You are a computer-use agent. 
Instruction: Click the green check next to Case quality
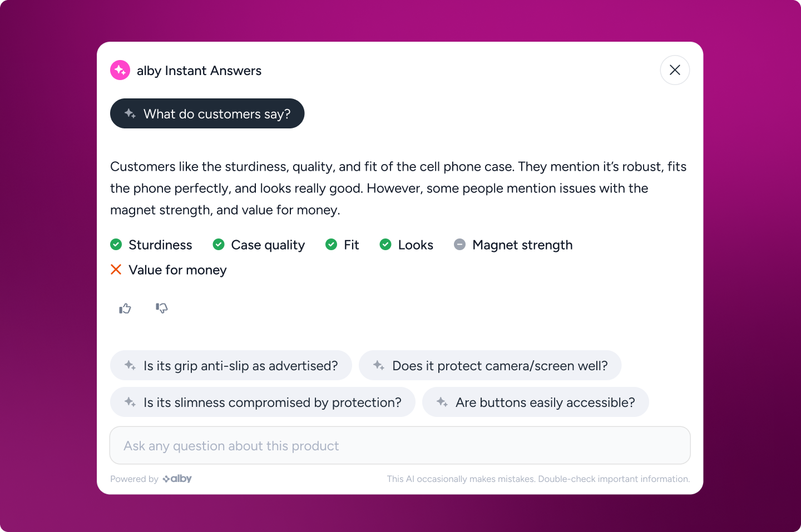(219, 245)
